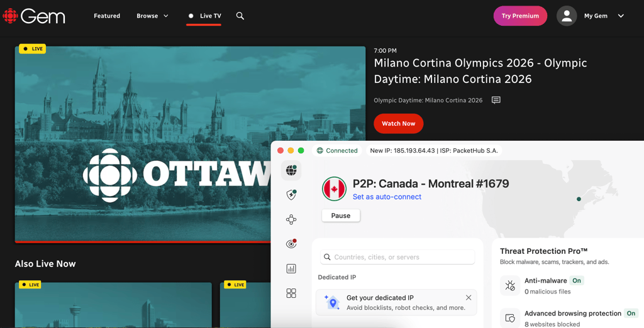The width and height of the screenshot is (644, 328).
Task: Click the Anti-malware bug icon
Action: 510,286
